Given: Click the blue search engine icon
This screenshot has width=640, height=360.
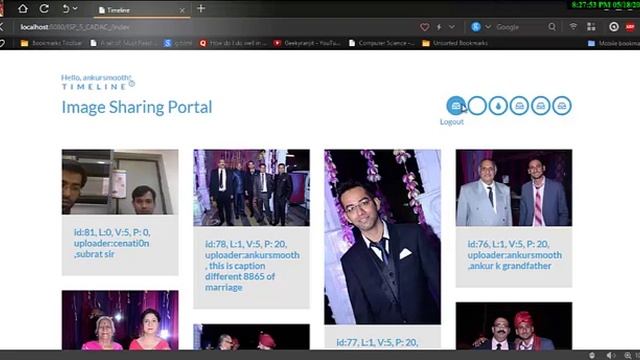Looking at the screenshot, I should tap(476, 27).
